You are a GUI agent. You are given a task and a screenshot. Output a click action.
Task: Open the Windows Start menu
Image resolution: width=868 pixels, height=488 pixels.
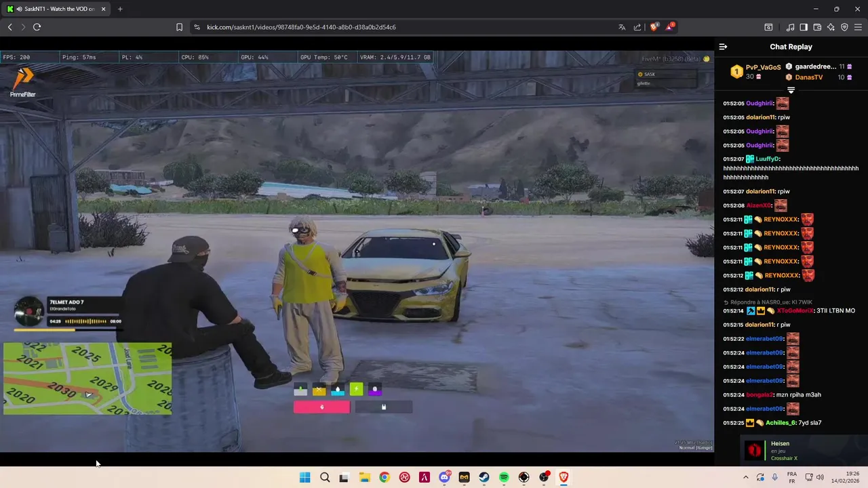tap(305, 477)
